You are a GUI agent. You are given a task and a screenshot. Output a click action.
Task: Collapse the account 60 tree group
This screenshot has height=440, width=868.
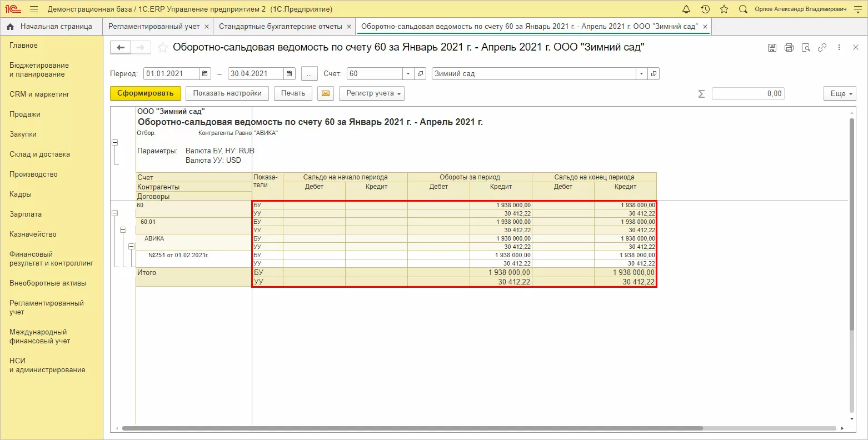point(115,213)
